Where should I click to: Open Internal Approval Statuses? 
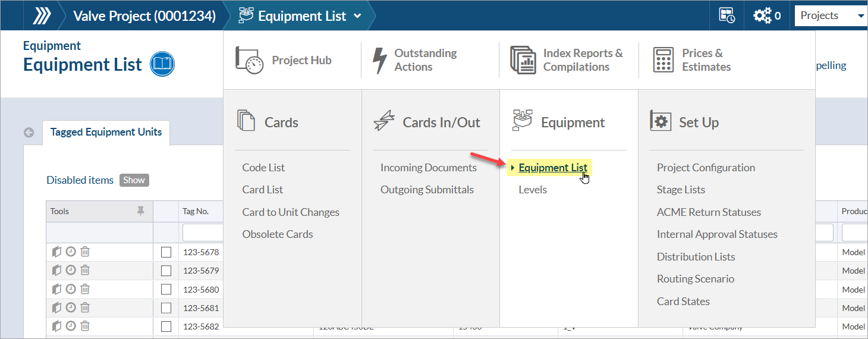pyautogui.click(x=717, y=234)
